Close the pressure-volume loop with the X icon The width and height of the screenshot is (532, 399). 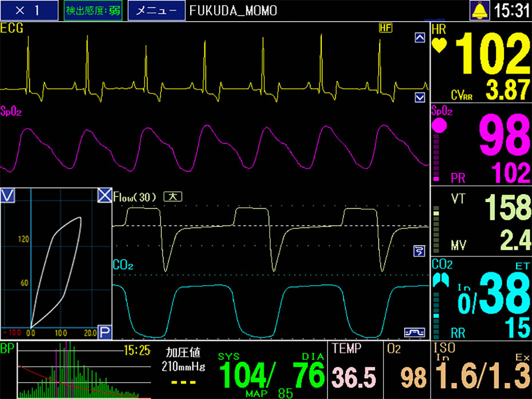point(104,195)
